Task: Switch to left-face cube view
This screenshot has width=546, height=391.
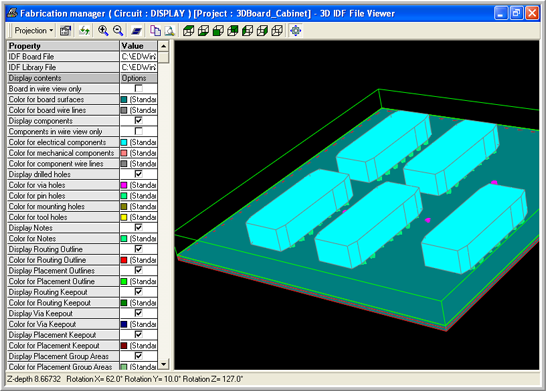Action: [247, 31]
